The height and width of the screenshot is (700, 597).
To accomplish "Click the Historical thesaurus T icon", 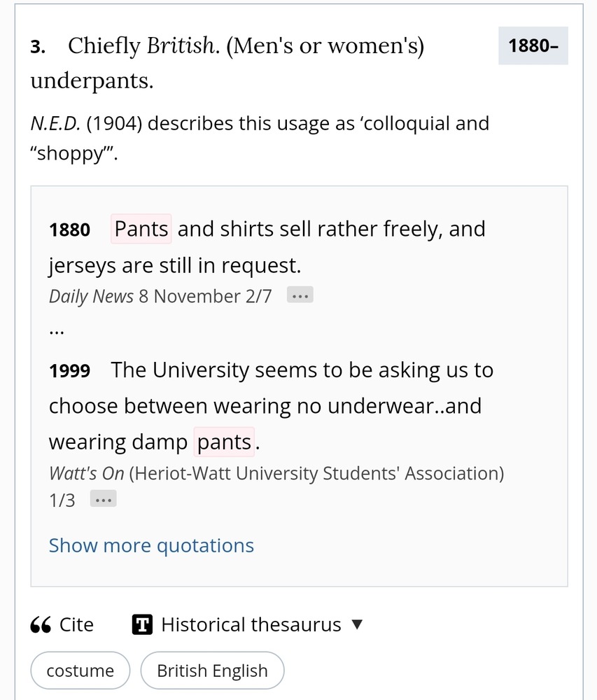I will click(x=142, y=624).
